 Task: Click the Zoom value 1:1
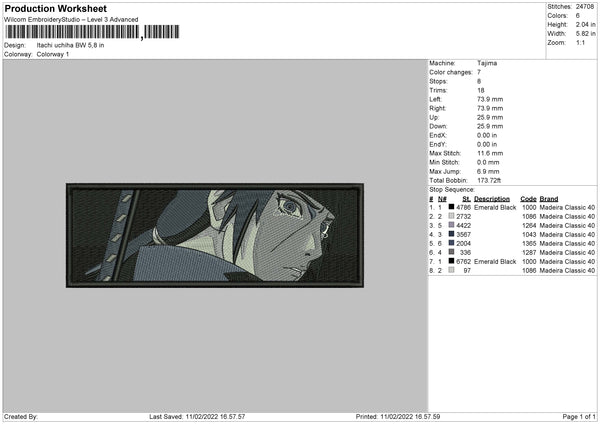pyautogui.click(x=580, y=43)
